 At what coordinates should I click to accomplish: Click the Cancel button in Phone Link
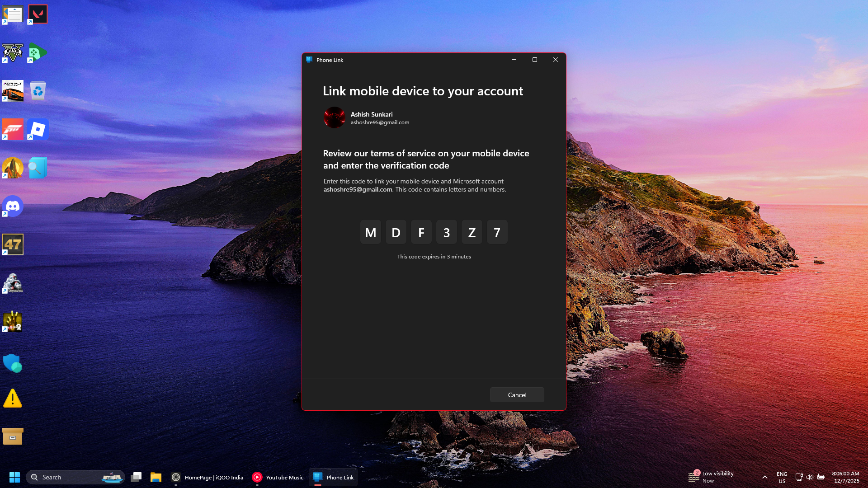517,395
